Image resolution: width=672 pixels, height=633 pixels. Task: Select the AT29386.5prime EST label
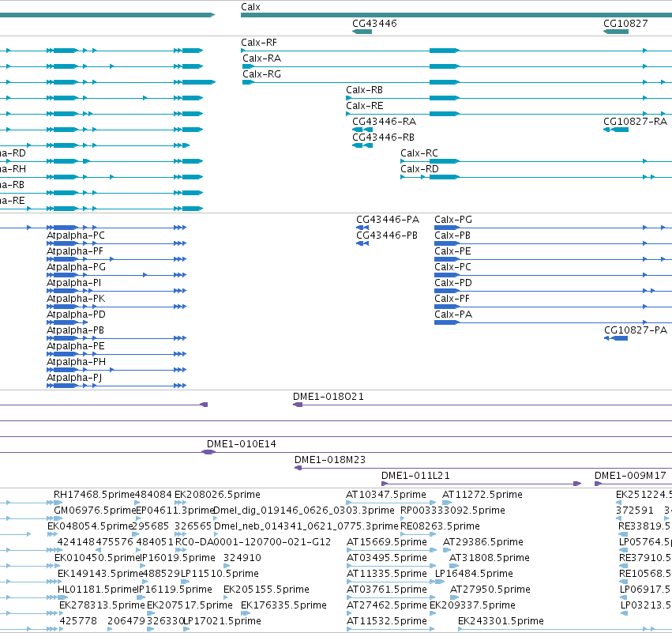click(483, 542)
